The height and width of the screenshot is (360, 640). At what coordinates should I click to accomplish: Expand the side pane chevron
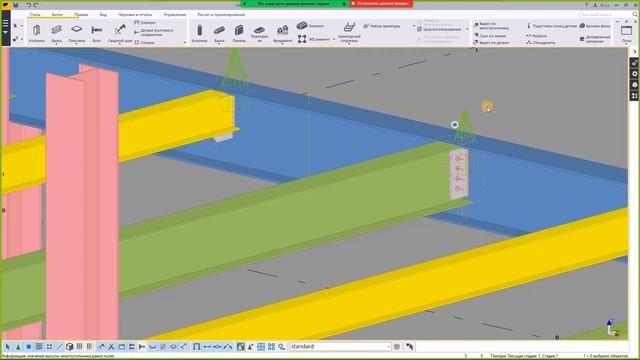[634, 51]
